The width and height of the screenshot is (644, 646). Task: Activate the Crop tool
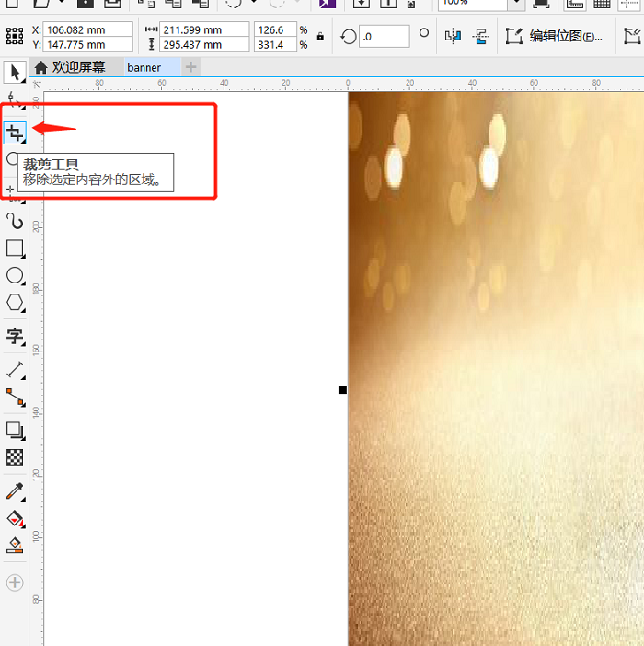15,133
